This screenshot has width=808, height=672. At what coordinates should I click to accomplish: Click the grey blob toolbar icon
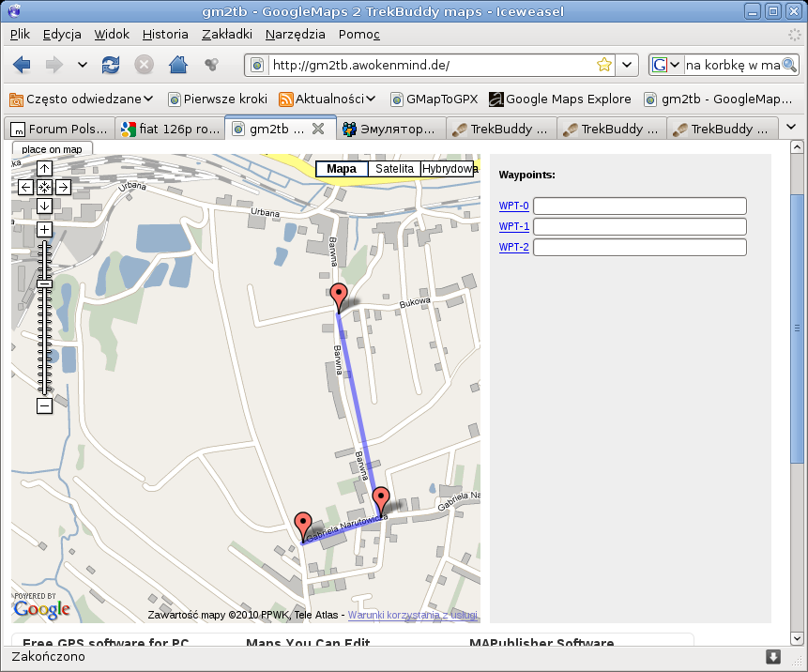[x=211, y=65]
